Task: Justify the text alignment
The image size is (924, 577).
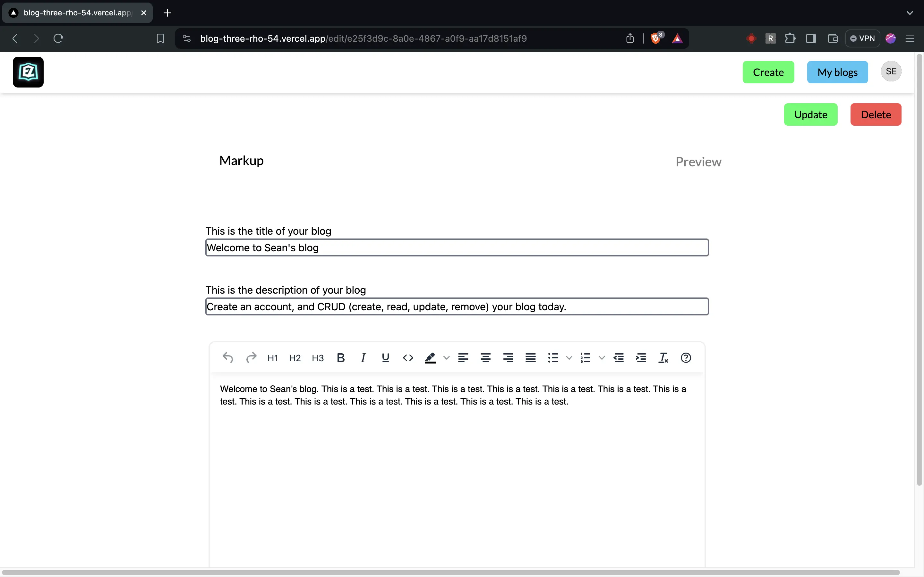Action: 530,357
